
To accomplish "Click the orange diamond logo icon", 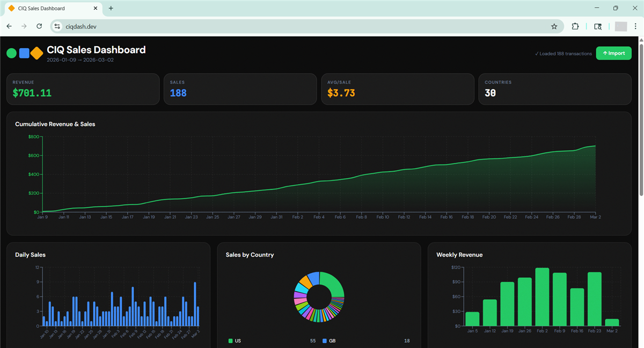I will tap(36, 53).
